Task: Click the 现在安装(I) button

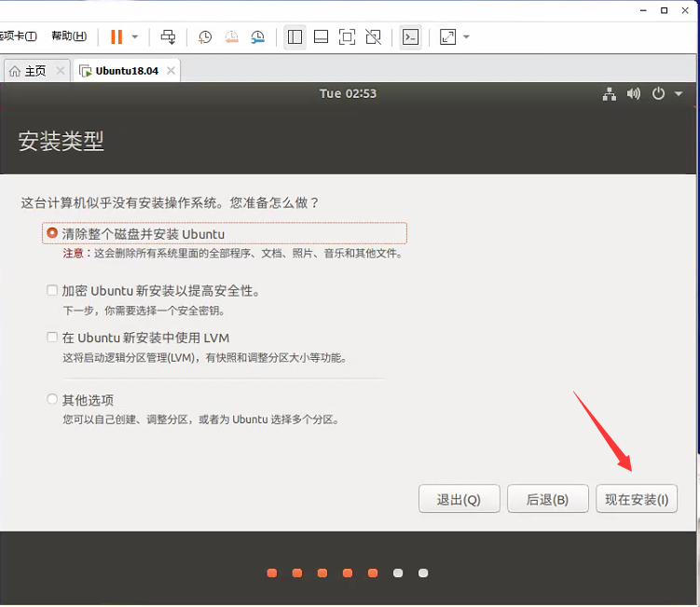Action: (637, 499)
